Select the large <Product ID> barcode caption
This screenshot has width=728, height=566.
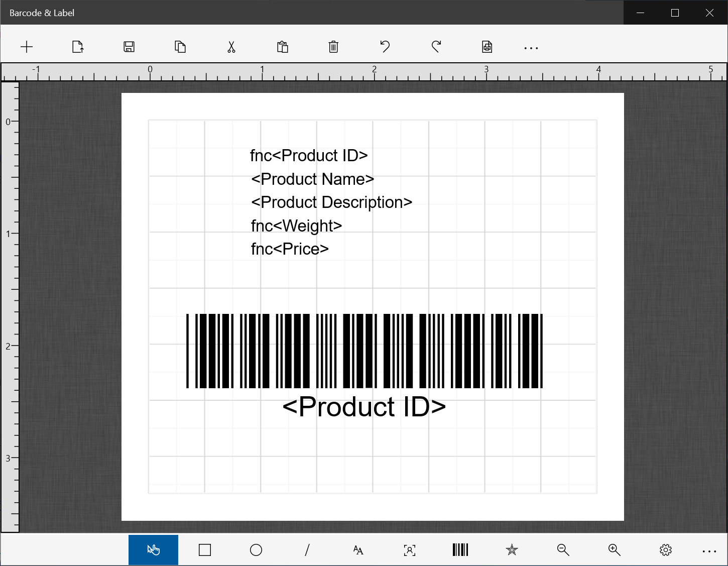tap(364, 407)
